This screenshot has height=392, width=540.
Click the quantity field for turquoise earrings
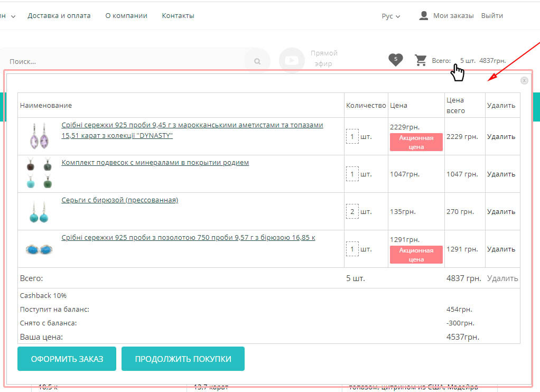(352, 212)
